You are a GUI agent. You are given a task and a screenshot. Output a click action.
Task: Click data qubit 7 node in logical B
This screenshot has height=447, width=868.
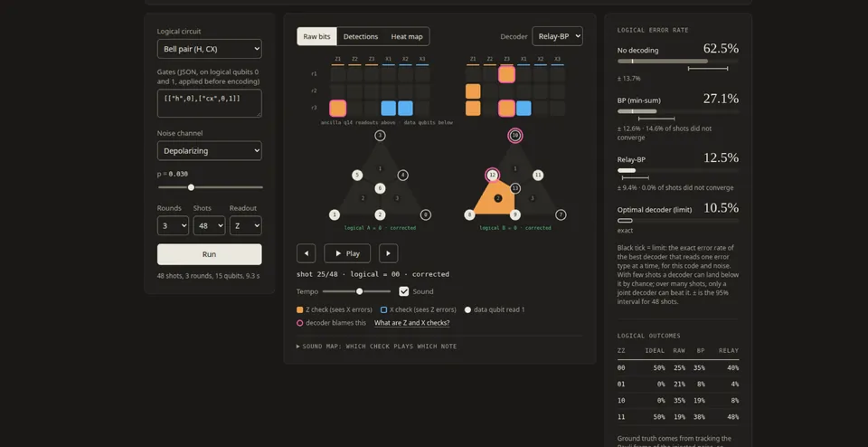coord(561,214)
